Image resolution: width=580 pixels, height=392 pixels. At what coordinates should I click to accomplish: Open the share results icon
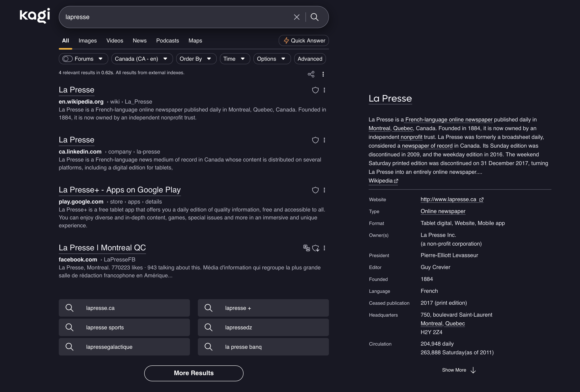pos(311,74)
